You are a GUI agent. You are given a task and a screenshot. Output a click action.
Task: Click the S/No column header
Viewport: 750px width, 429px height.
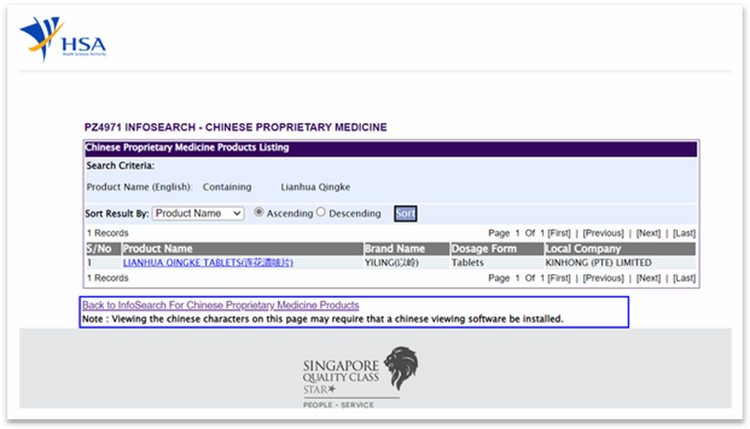(x=103, y=249)
